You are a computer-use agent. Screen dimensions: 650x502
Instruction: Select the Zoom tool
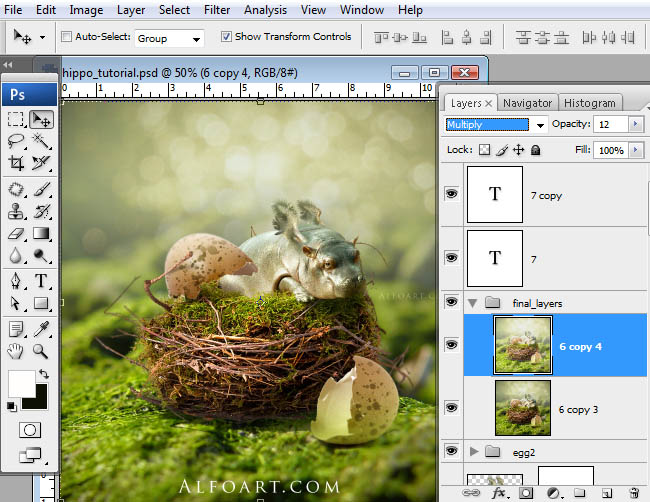coord(41,351)
